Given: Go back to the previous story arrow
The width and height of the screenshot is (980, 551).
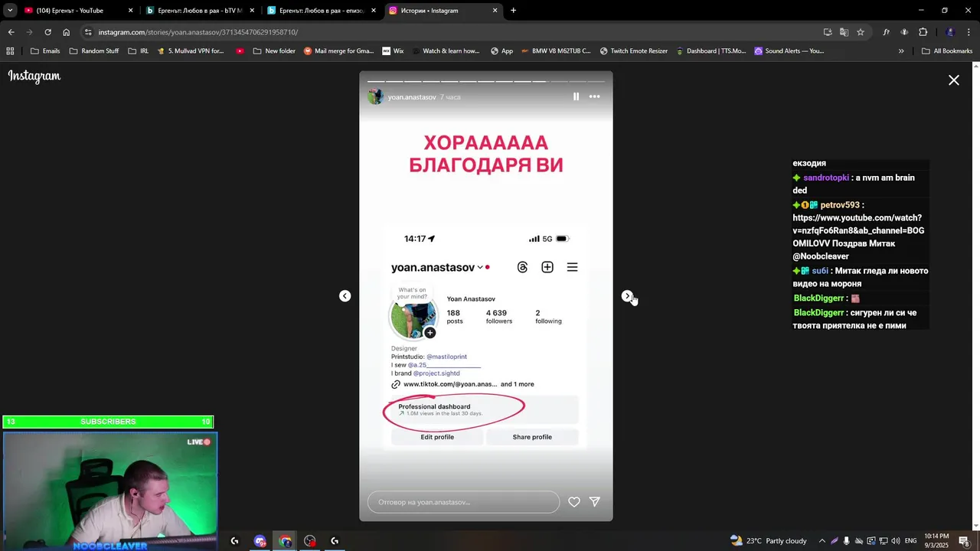Looking at the screenshot, I should click(x=345, y=296).
